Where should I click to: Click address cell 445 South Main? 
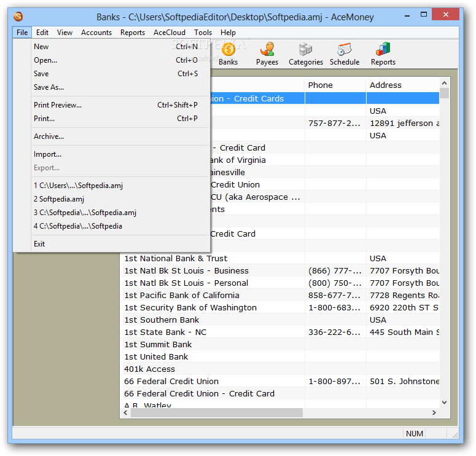tap(404, 332)
